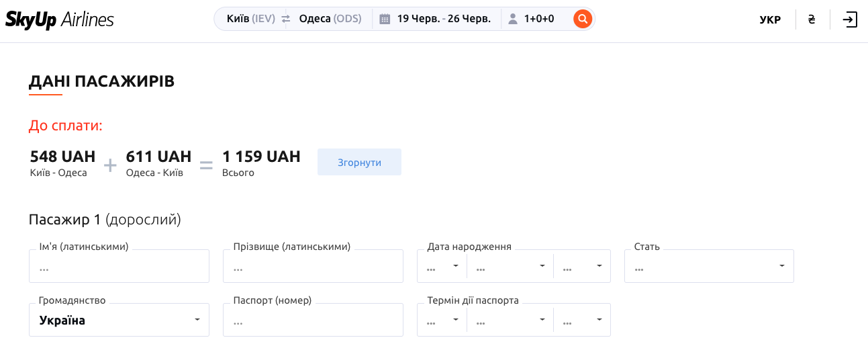Focus the Паспорт (номер) input field
Image resolution: width=868 pixels, height=342 pixels.
(313, 320)
